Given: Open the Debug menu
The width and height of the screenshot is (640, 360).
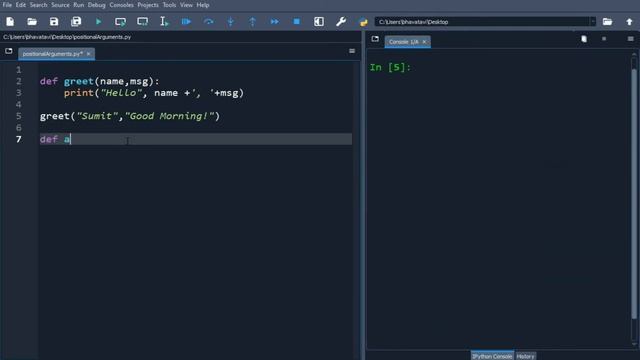Looking at the screenshot, I should coord(97,5).
